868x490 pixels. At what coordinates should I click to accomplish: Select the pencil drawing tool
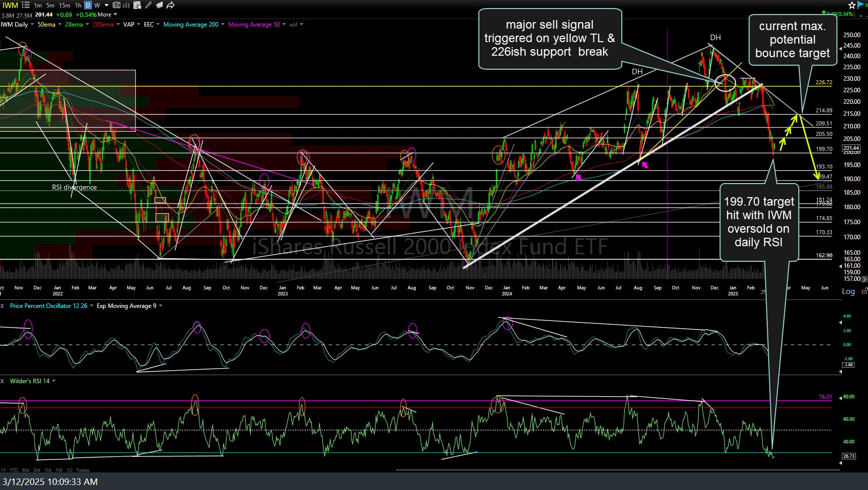tap(148, 5)
